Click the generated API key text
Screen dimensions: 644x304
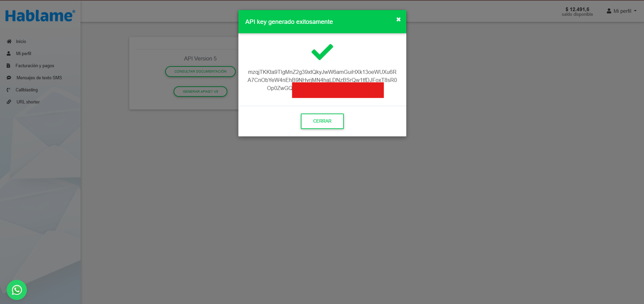pyautogui.click(x=322, y=80)
